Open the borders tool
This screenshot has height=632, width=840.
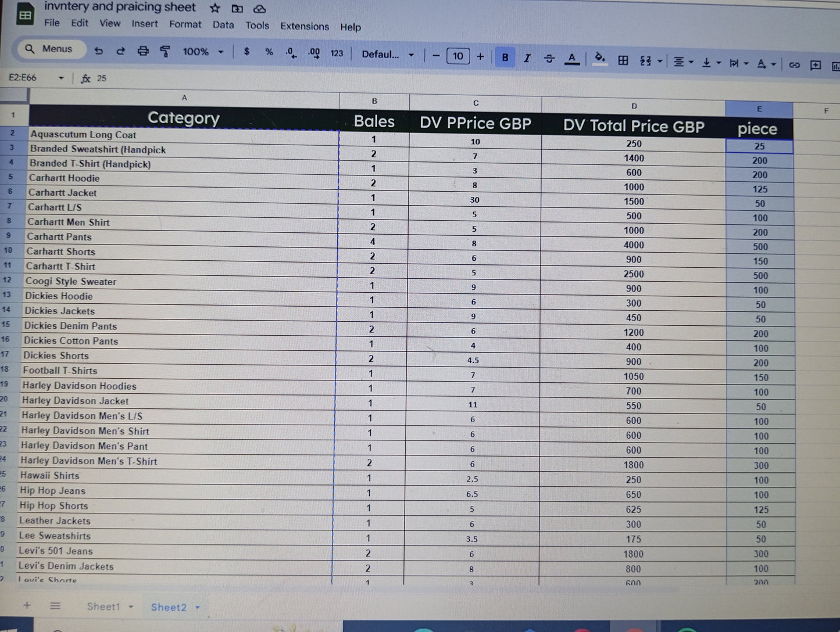point(623,60)
